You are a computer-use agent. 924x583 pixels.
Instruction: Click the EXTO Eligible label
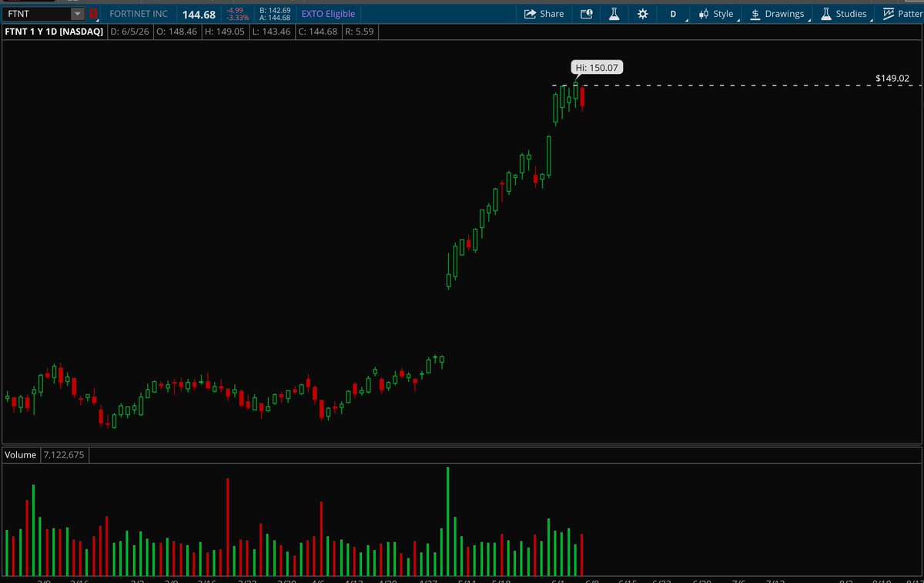pyautogui.click(x=327, y=14)
